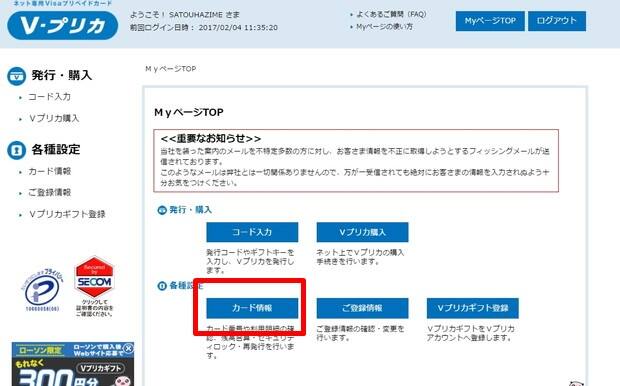Image resolution: width=620 pixels, height=386 pixels.
Task: Click the <<重要なお知らせ>> notice heading
Action: point(211,138)
